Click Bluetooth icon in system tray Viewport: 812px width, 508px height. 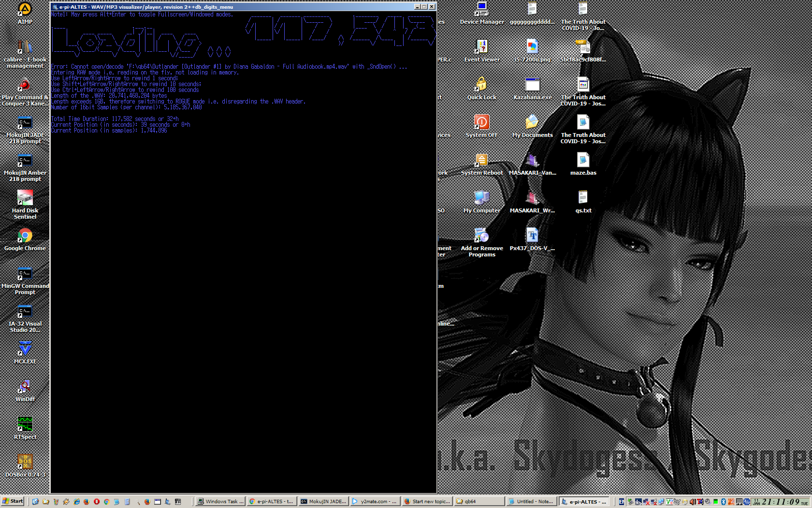coord(724,502)
